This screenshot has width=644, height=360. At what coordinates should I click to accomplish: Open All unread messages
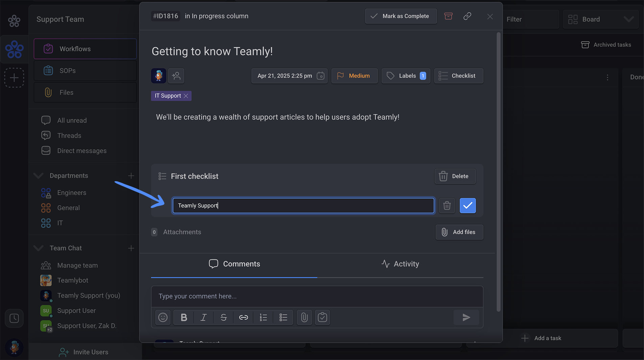pos(72,120)
